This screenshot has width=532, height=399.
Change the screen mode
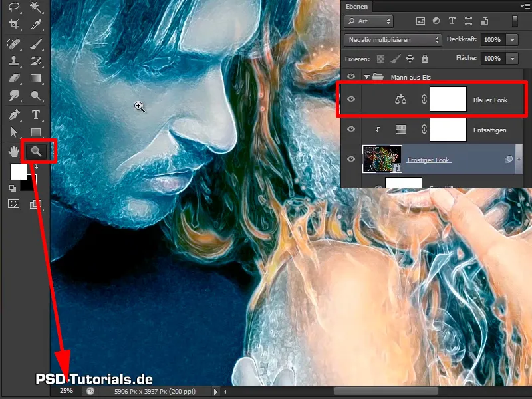click(35, 204)
